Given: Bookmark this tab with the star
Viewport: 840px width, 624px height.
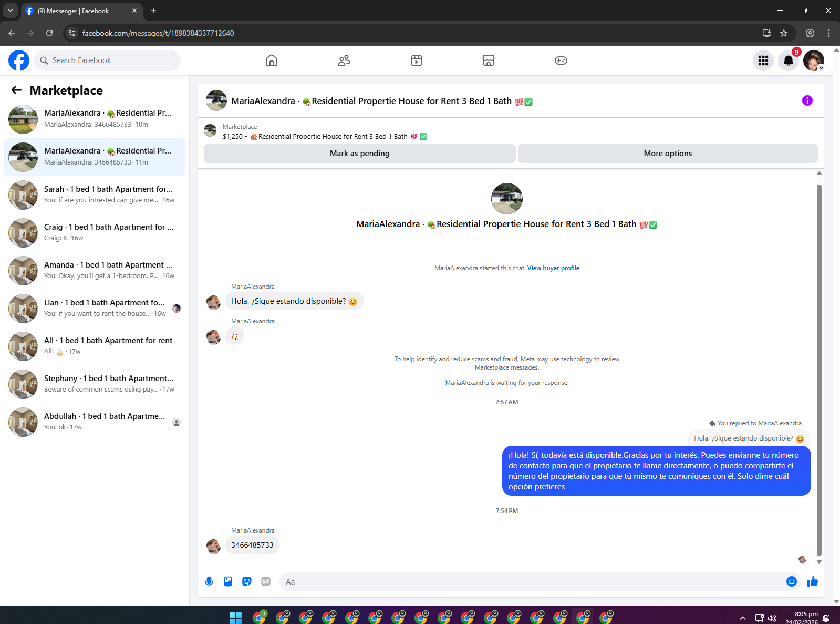Looking at the screenshot, I should [x=784, y=33].
